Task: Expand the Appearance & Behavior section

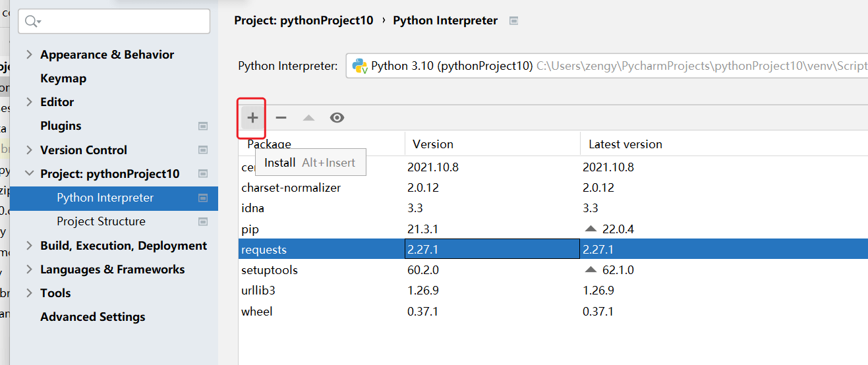Action: (x=29, y=55)
